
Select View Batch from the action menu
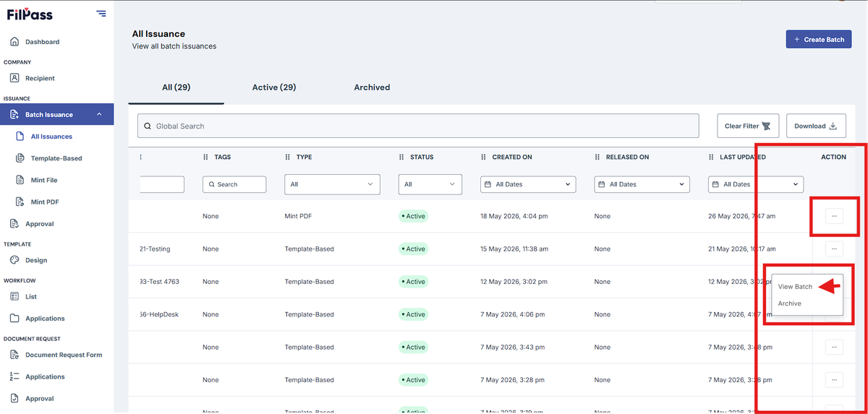coord(795,287)
